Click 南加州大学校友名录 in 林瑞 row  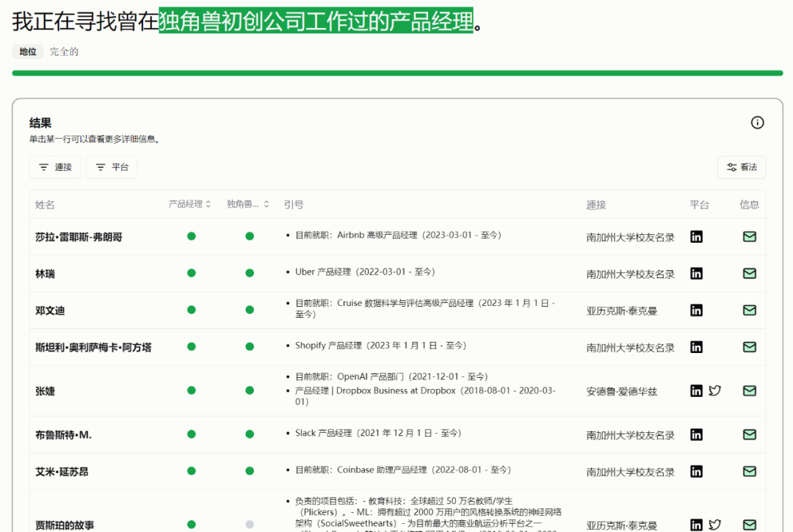point(630,274)
